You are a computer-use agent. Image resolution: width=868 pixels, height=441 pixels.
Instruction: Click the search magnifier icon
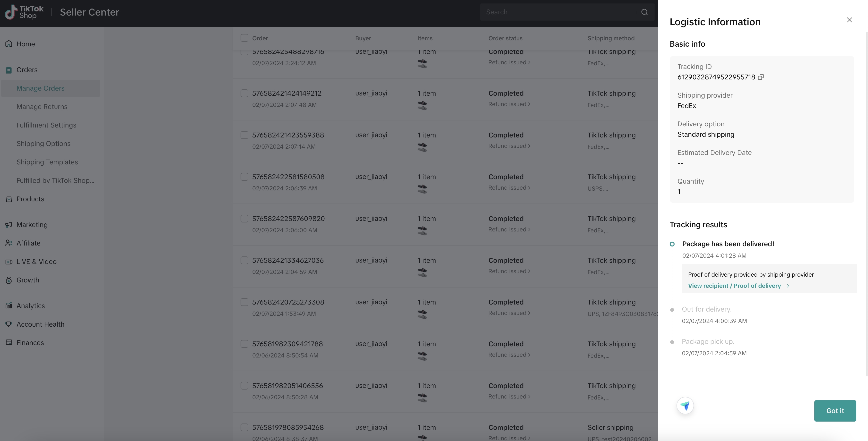[x=644, y=12]
